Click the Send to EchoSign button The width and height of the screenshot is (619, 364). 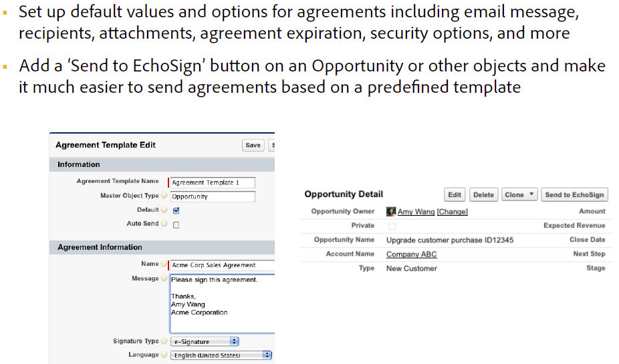pyautogui.click(x=574, y=195)
